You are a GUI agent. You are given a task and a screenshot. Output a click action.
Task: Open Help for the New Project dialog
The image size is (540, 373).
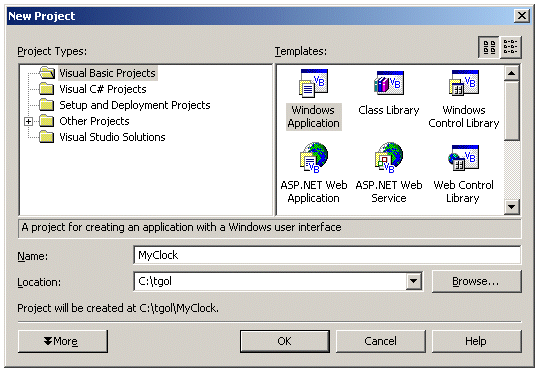(x=477, y=341)
